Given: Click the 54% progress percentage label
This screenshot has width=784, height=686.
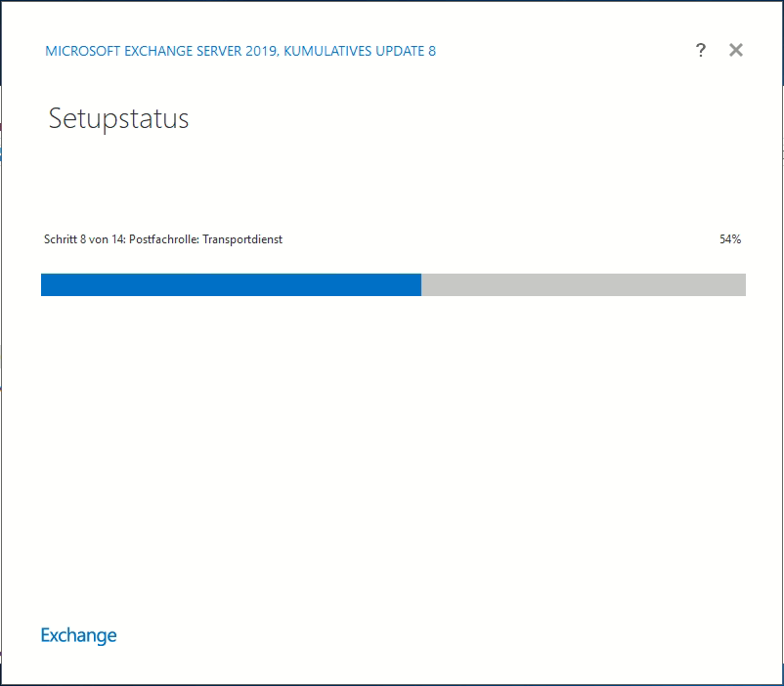Looking at the screenshot, I should click(729, 239).
